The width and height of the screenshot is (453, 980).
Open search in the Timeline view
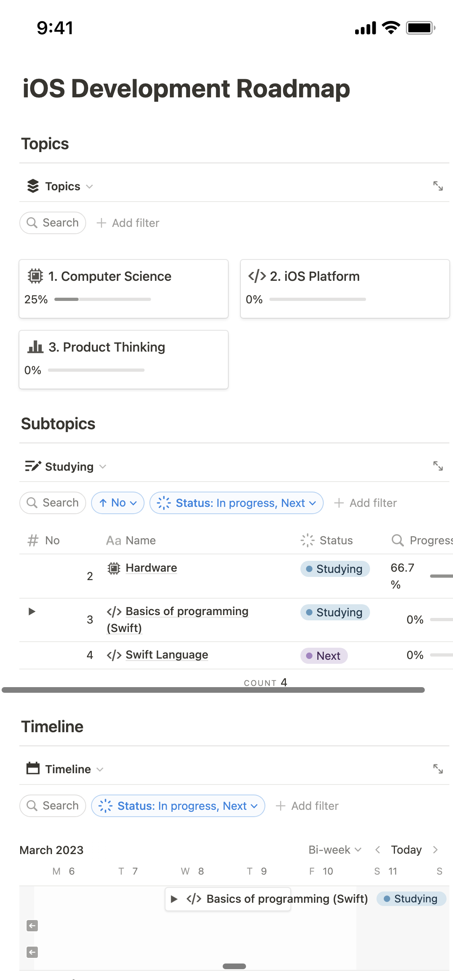(x=52, y=805)
